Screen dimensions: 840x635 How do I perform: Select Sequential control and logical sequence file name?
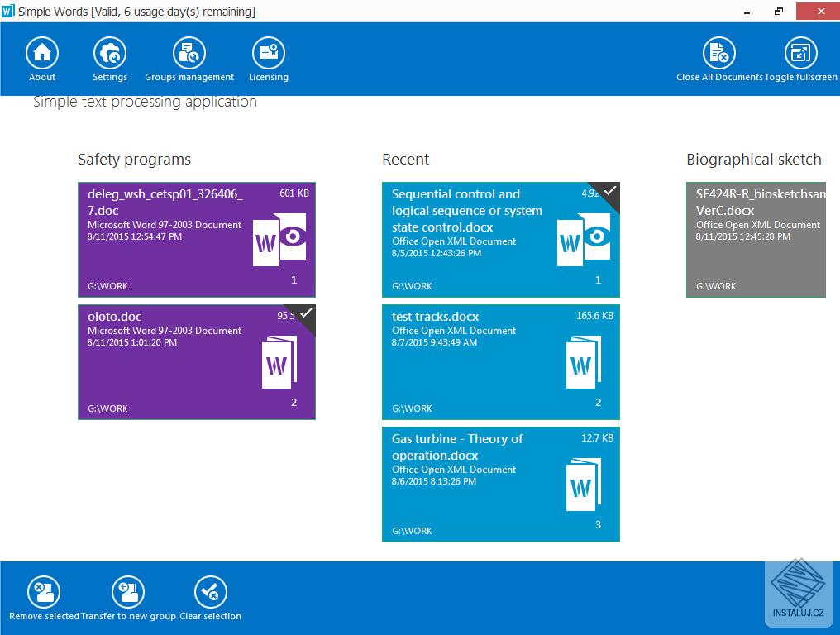466,211
